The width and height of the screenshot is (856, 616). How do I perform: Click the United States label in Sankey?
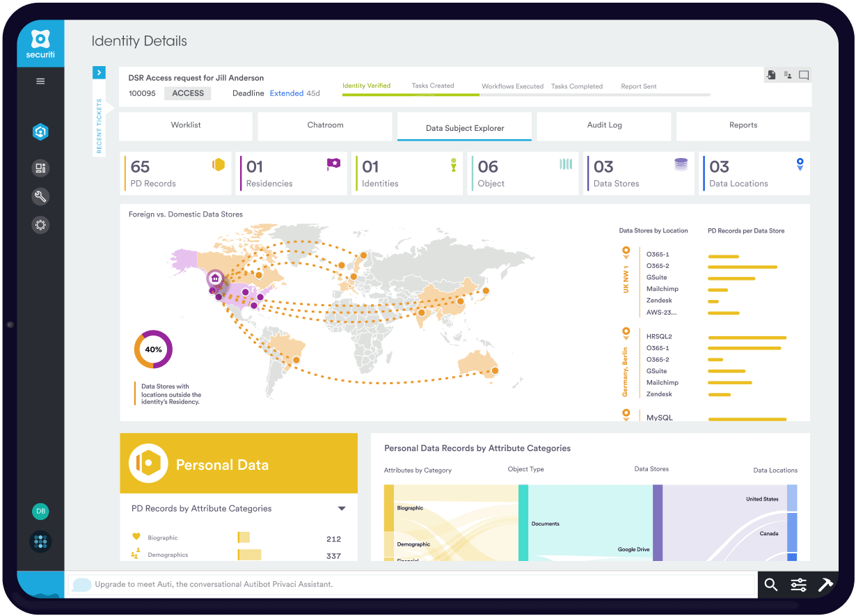(x=762, y=499)
